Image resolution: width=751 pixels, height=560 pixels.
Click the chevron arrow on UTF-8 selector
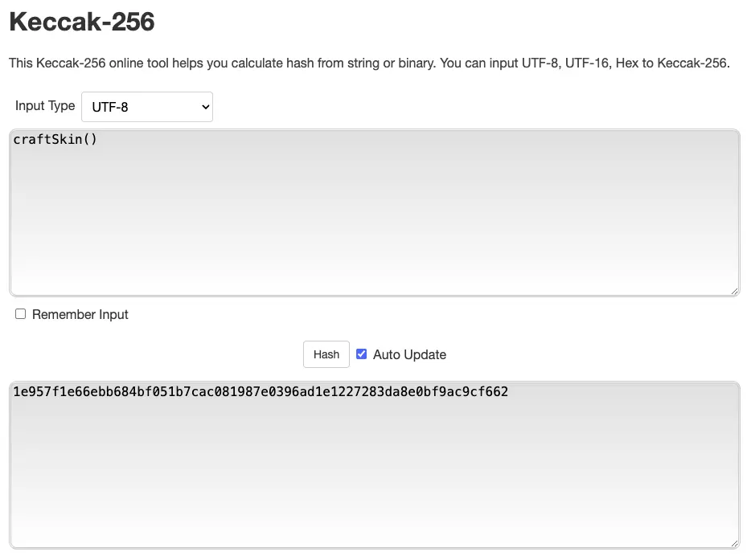(204, 107)
